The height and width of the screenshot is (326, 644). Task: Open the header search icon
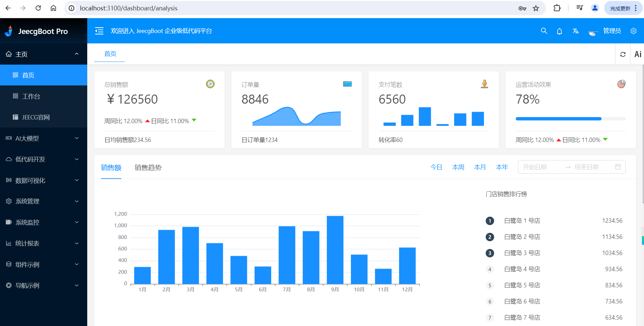pyautogui.click(x=544, y=31)
